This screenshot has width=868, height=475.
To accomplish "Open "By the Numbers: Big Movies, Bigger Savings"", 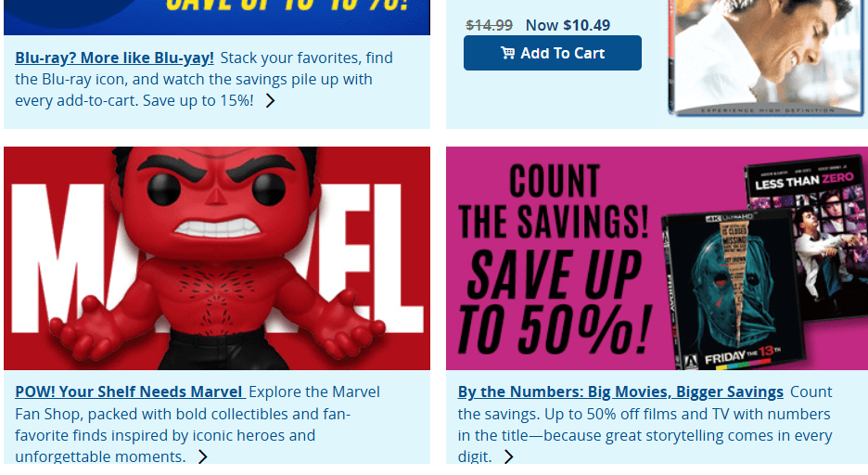I will (x=620, y=392).
